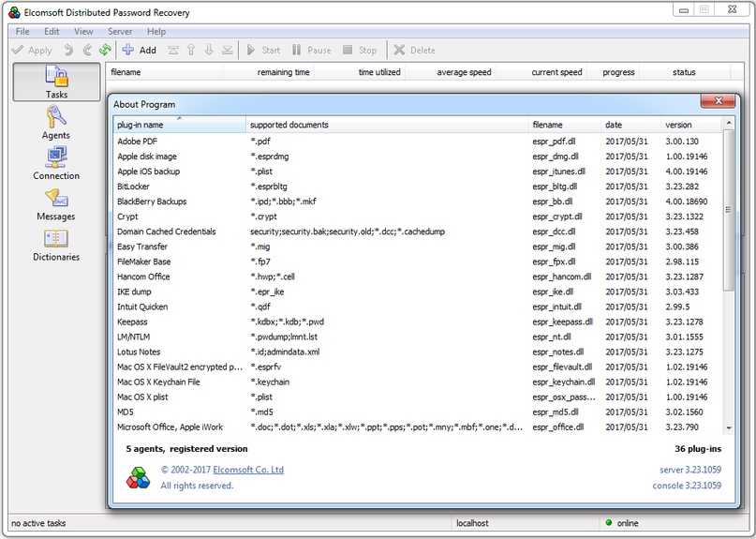Click the Elcomsoft logo in About dialog

coord(138,477)
